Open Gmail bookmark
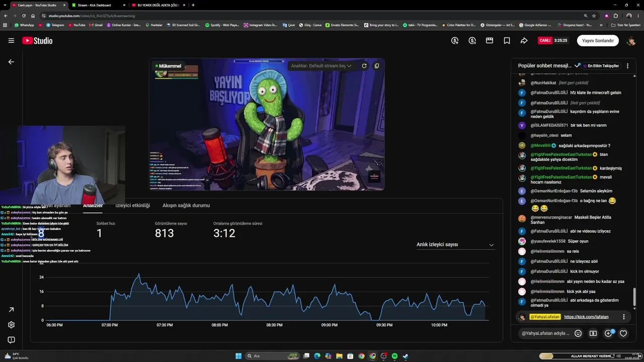The height and width of the screenshot is (362, 644). coord(96,25)
